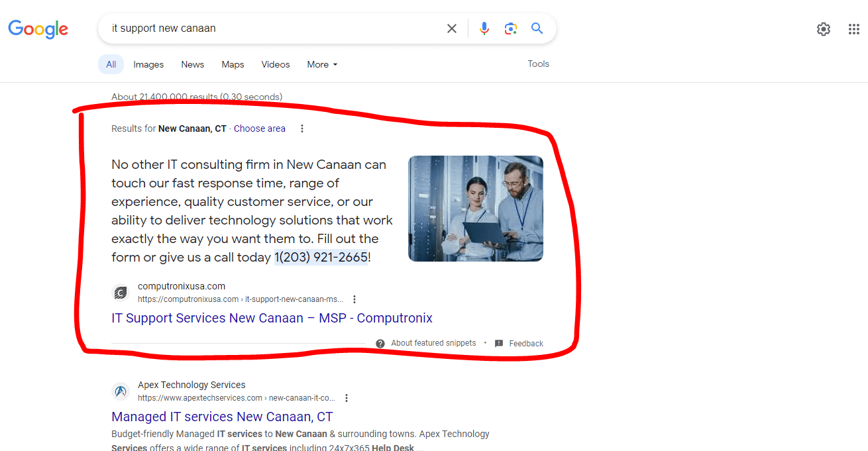
Task: Start voice search with microphone icon
Action: (484, 28)
